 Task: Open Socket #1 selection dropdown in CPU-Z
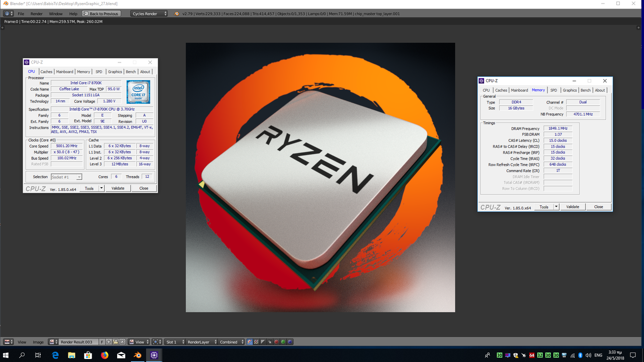tap(66, 177)
